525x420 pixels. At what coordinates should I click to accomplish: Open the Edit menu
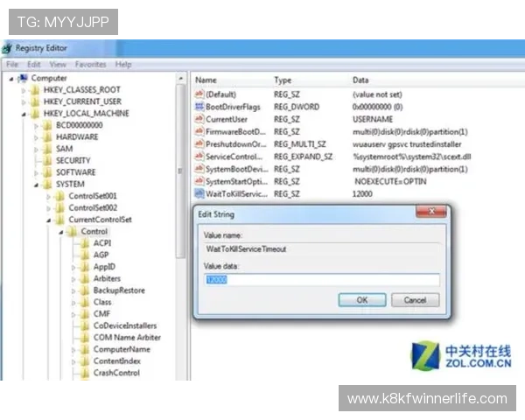[x=34, y=65]
